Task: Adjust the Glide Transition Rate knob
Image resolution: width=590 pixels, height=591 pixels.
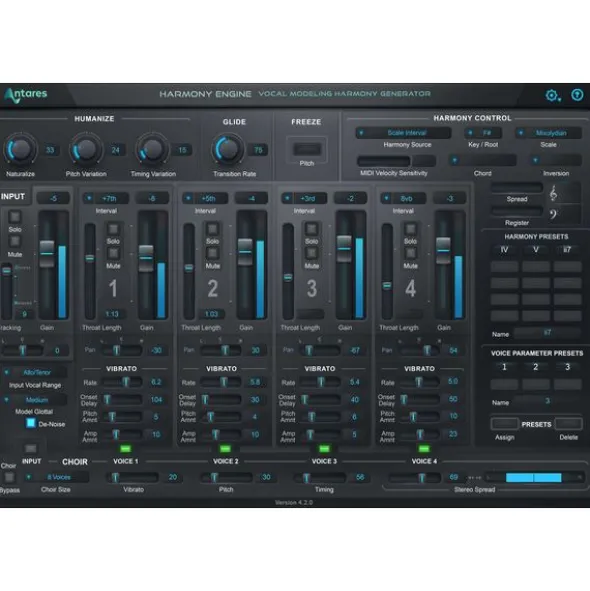Action: point(228,149)
